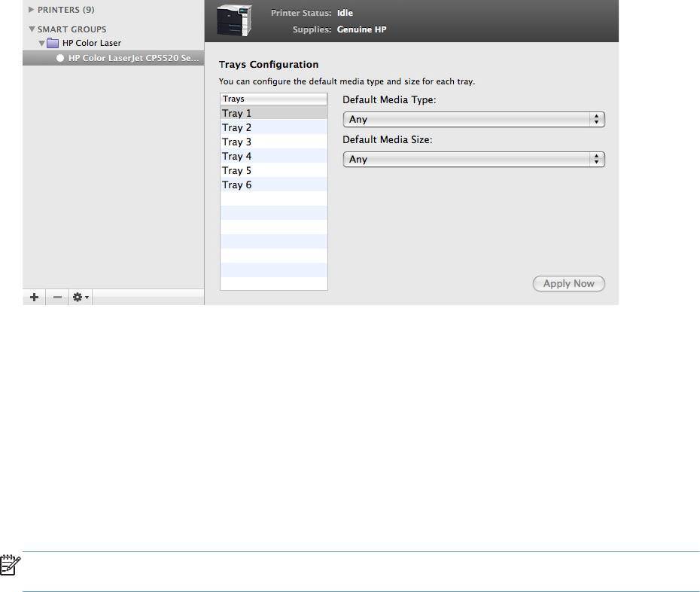Select Tray 6 in the trays list
The width and height of the screenshot is (700, 592).
click(274, 185)
